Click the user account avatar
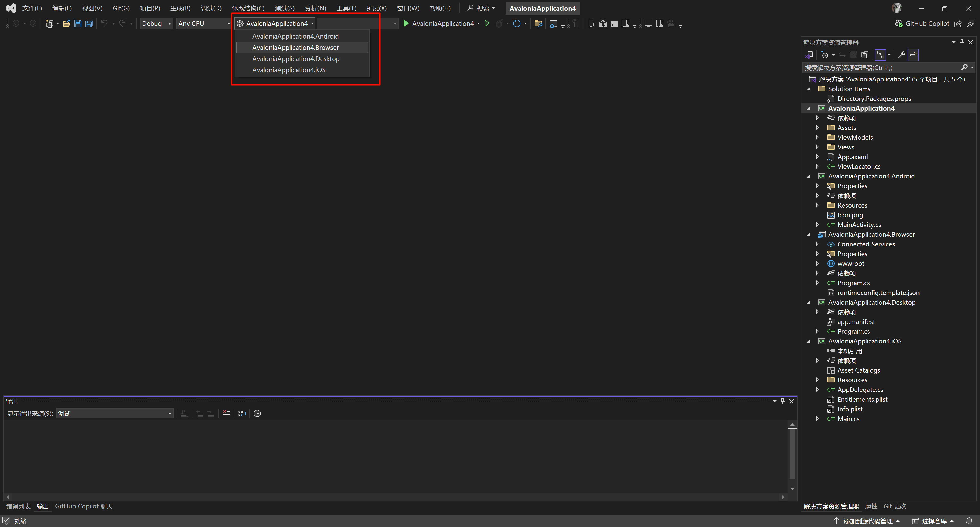980x527 pixels. (x=897, y=8)
